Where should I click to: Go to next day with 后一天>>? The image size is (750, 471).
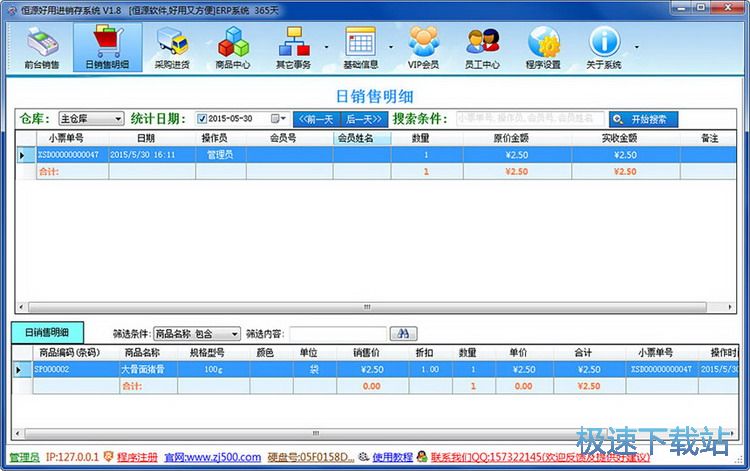point(364,119)
